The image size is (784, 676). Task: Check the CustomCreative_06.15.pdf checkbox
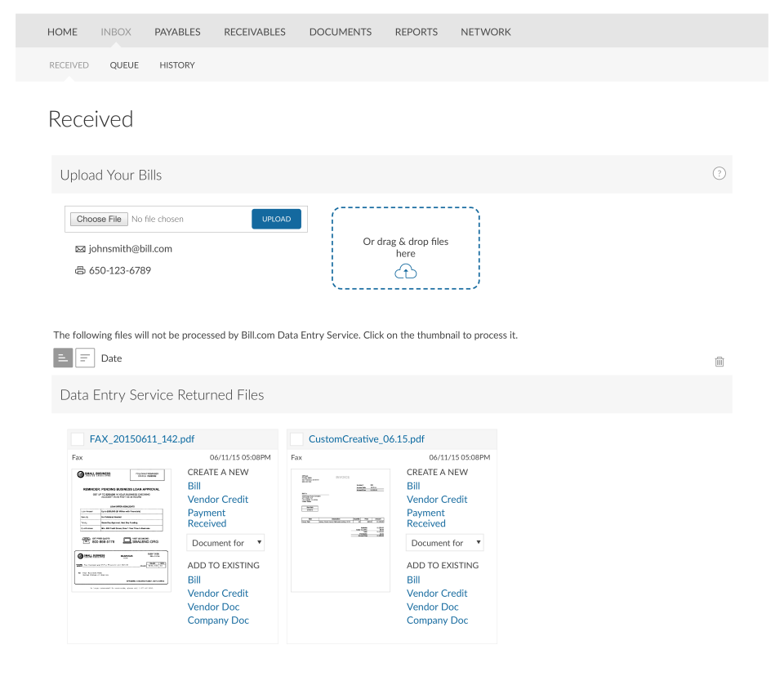tap(296, 439)
